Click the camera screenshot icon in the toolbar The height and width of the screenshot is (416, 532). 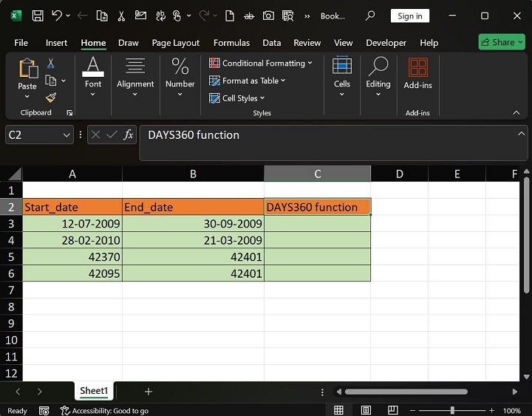point(268,16)
